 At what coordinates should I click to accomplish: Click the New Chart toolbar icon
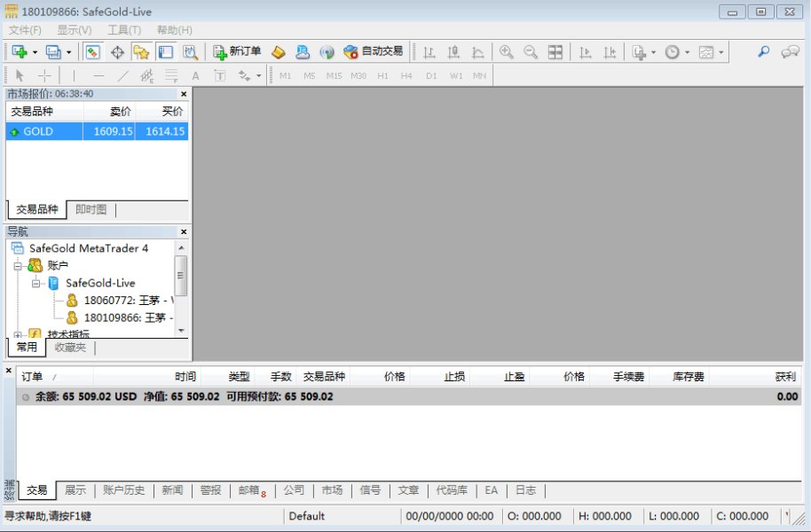click(20, 51)
